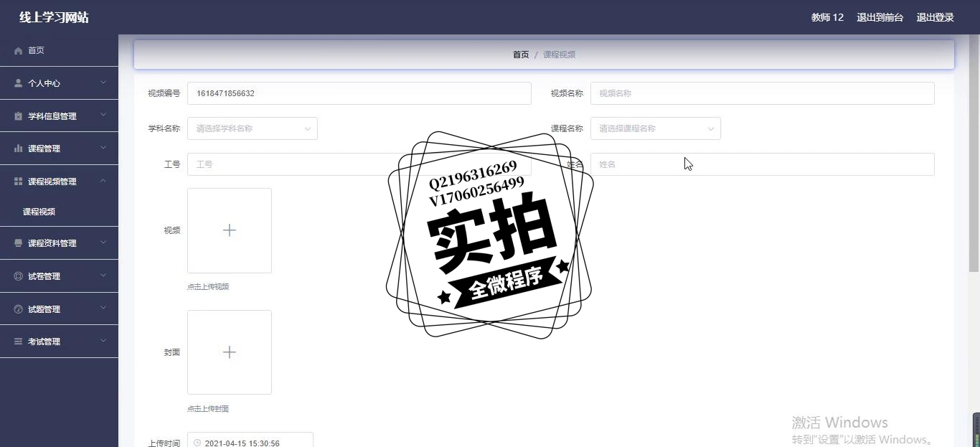Open 学科信息管理 sidebar menu
Image resolution: width=980 pixels, height=447 pixels.
coord(59,116)
